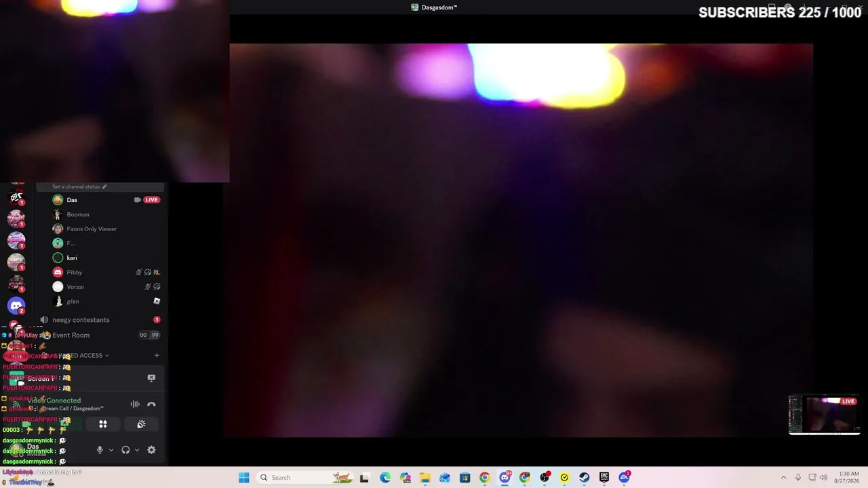The image size is (868, 488).
Task: Open Epic Games Launcher from the taskbar
Action: pos(604,478)
